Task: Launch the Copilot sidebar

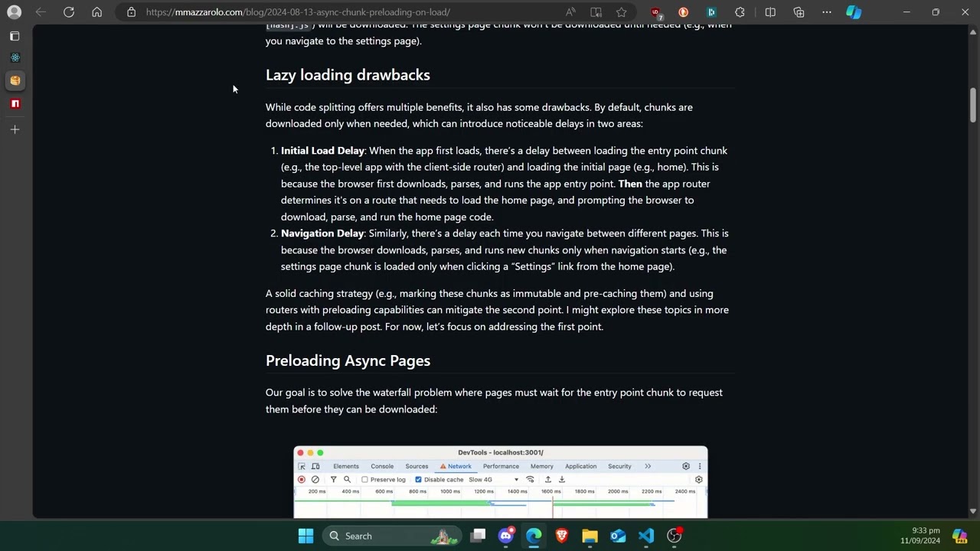Action: (x=854, y=12)
